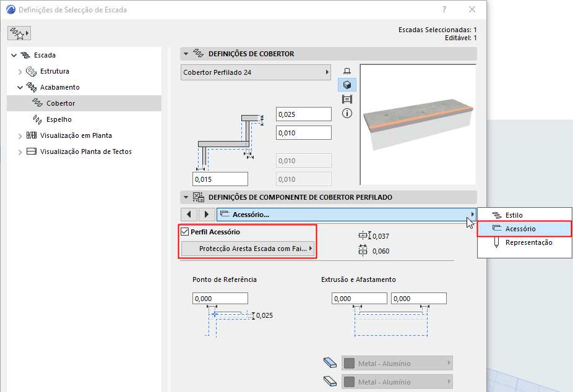Collapse the Escada tree node

14,55
